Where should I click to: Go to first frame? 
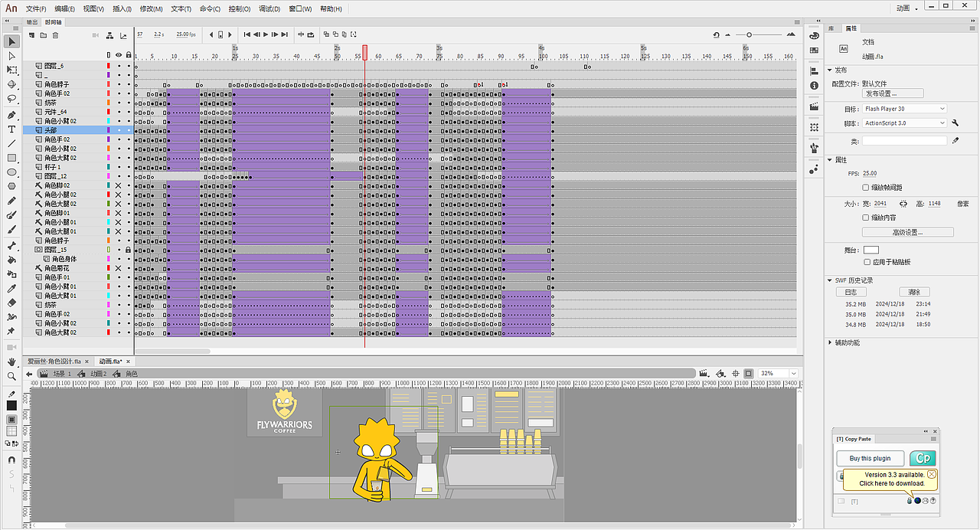point(247,34)
